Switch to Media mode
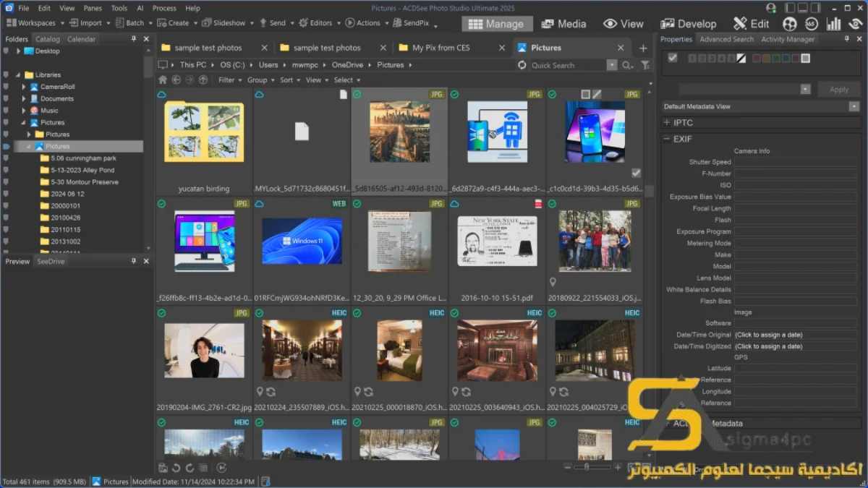The height and width of the screenshot is (488, 868). (x=564, y=24)
